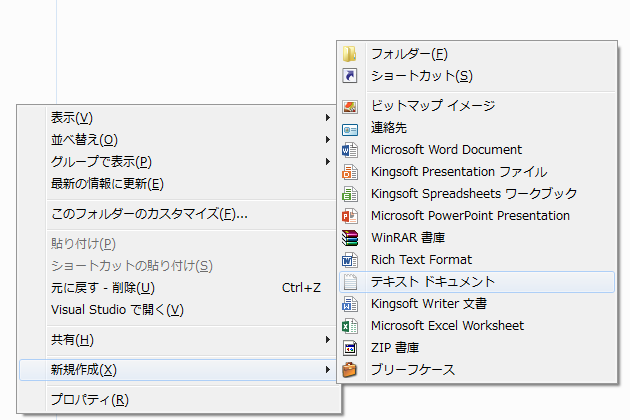
Task: Click the Kingsoft Presentation file icon
Action: [350, 172]
